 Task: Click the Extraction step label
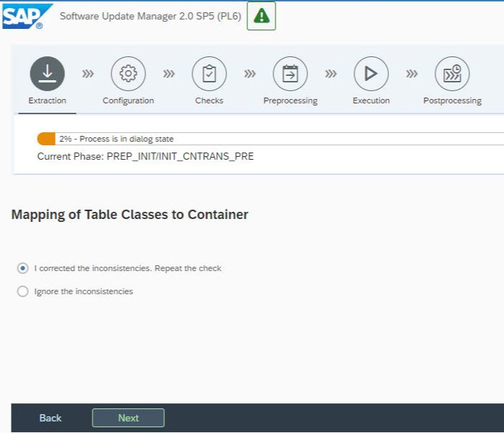(x=47, y=100)
